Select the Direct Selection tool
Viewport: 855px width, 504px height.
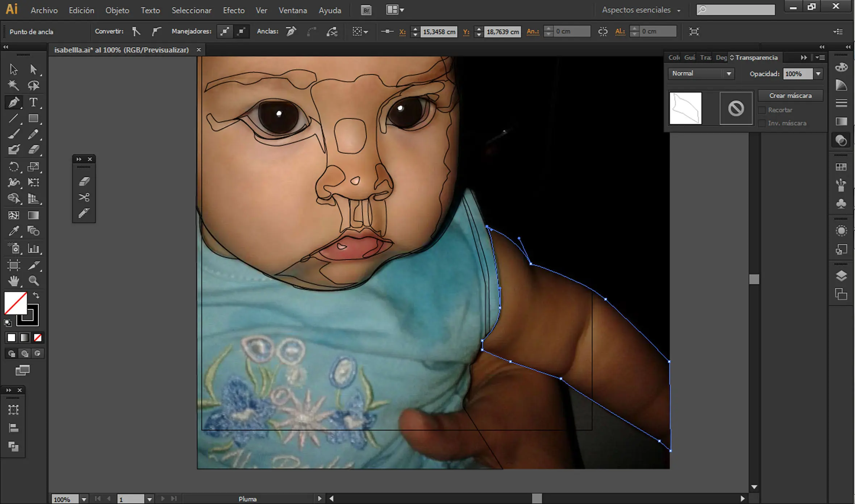pos(34,69)
